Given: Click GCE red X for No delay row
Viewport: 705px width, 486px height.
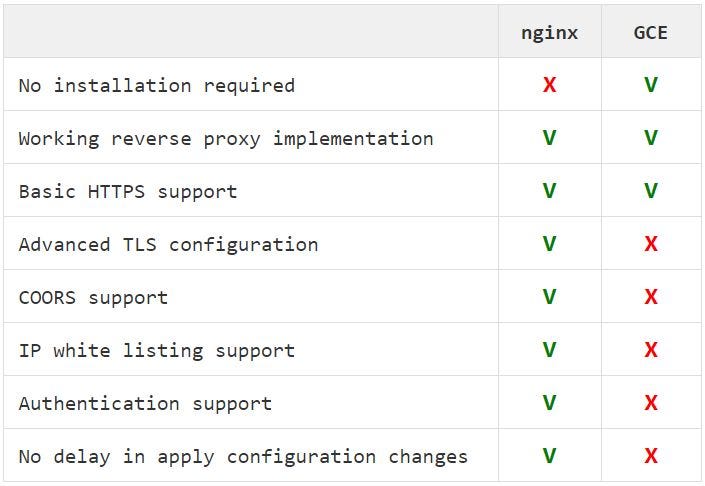Looking at the screenshot, I should click(651, 456).
